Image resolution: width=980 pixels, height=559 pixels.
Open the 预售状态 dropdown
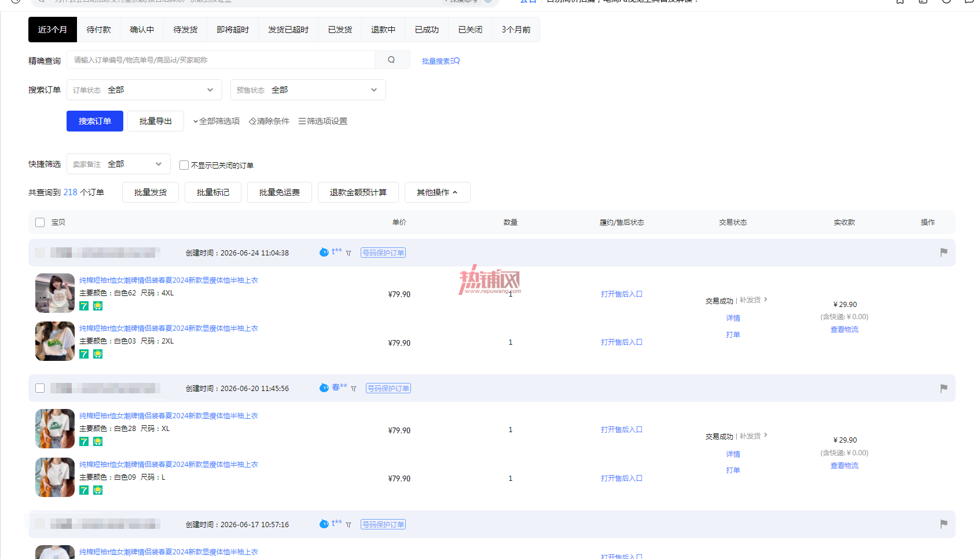[x=308, y=90]
